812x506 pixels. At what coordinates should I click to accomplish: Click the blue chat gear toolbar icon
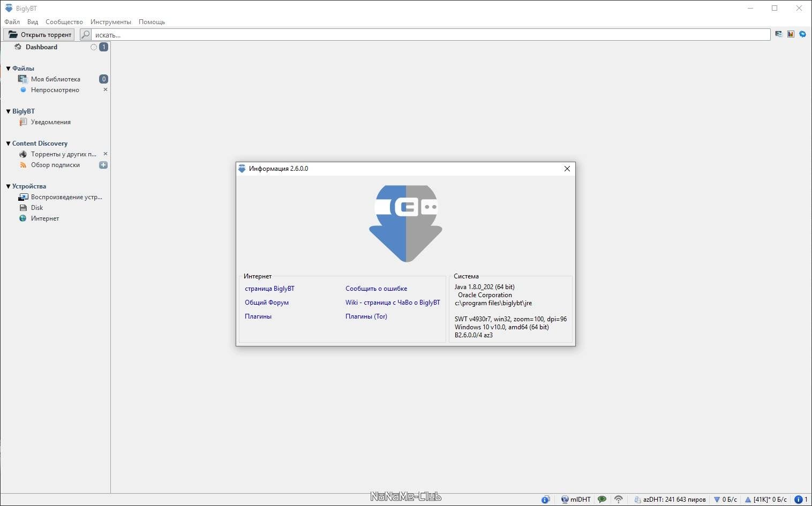click(802, 34)
